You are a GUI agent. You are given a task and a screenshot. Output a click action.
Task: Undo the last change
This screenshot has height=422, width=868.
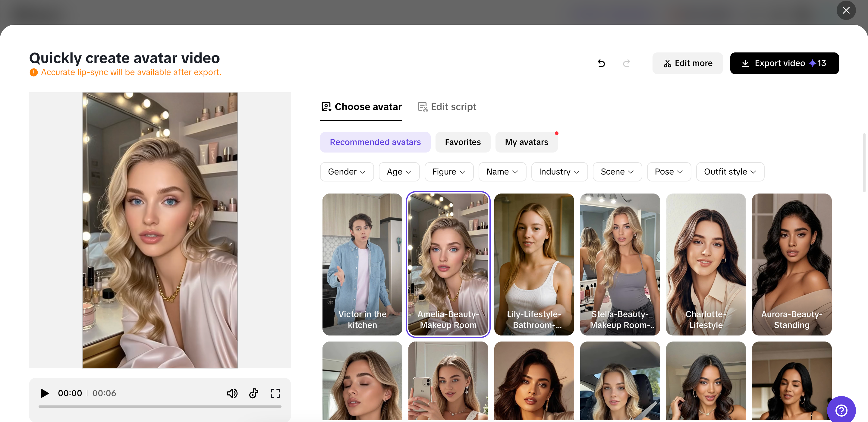pyautogui.click(x=602, y=63)
